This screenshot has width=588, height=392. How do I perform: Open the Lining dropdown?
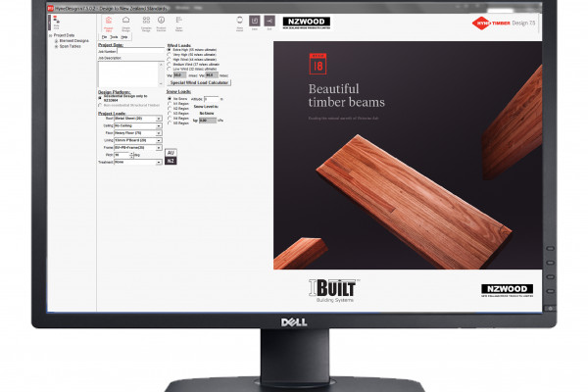click(159, 140)
